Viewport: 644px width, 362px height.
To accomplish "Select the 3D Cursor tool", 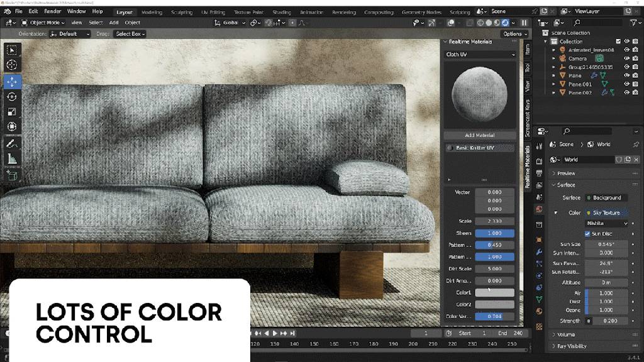I will tap(12, 65).
